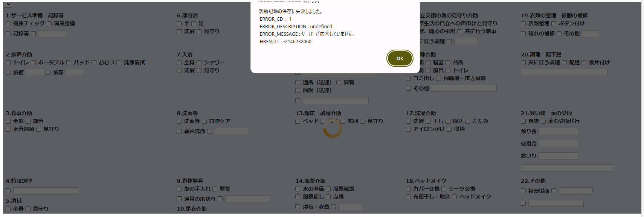The width and height of the screenshot is (644, 217).
Task: Toggle the 排尿 checkbox
Action: pos(48,73)
